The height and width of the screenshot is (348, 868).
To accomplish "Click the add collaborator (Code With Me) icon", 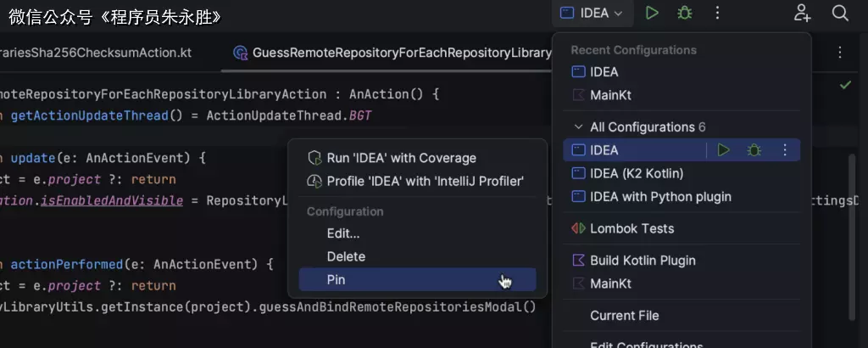I will coord(802,13).
